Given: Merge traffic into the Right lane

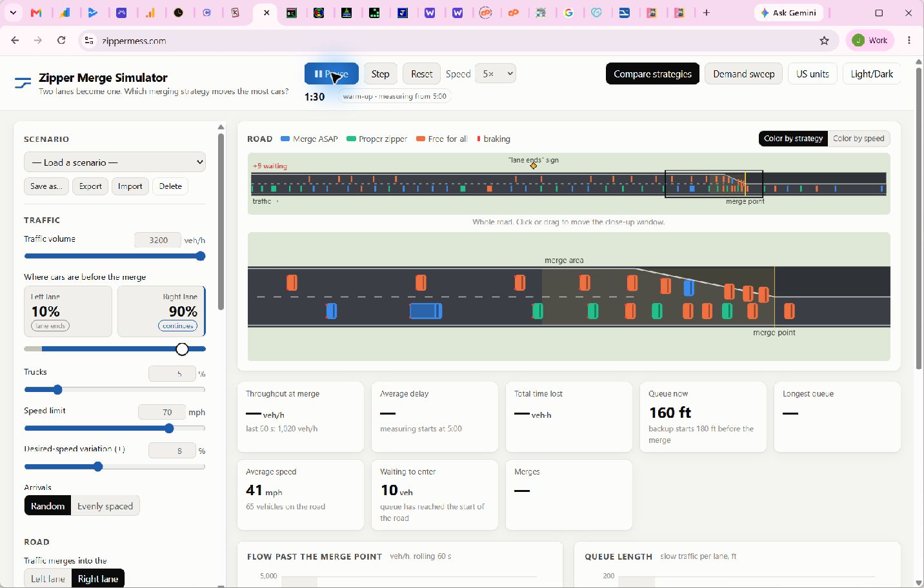Looking at the screenshot, I should click(98, 579).
